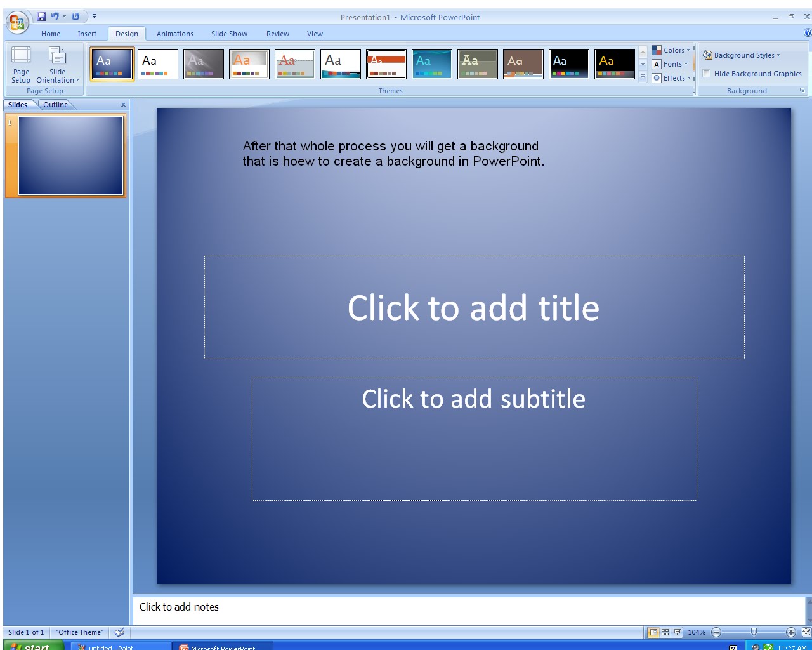This screenshot has height=650, width=812.
Task: Click the theme Colors icon
Action: (x=658, y=50)
